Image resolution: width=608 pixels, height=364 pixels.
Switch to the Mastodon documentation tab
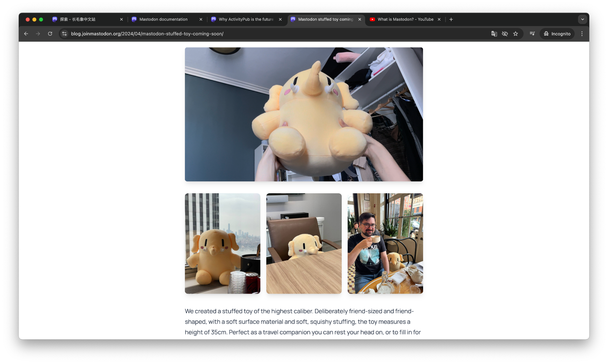(x=163, y=19)
